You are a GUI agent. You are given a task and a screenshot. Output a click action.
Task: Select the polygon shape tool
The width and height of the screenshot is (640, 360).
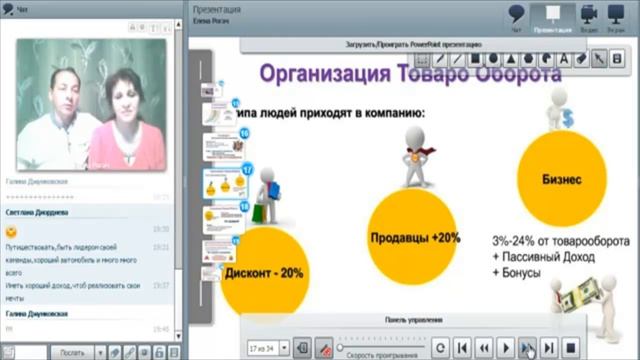coord(529,60)
